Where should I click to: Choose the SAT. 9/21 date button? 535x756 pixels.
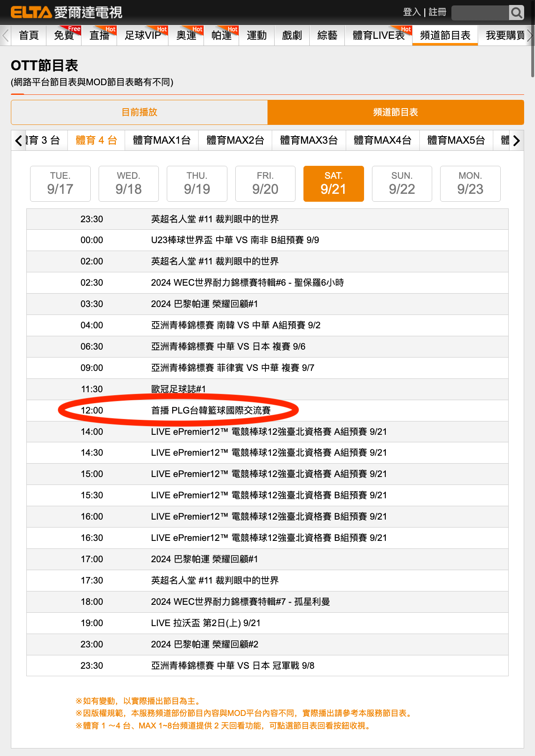pyautogui.click(x=334, y=184)
